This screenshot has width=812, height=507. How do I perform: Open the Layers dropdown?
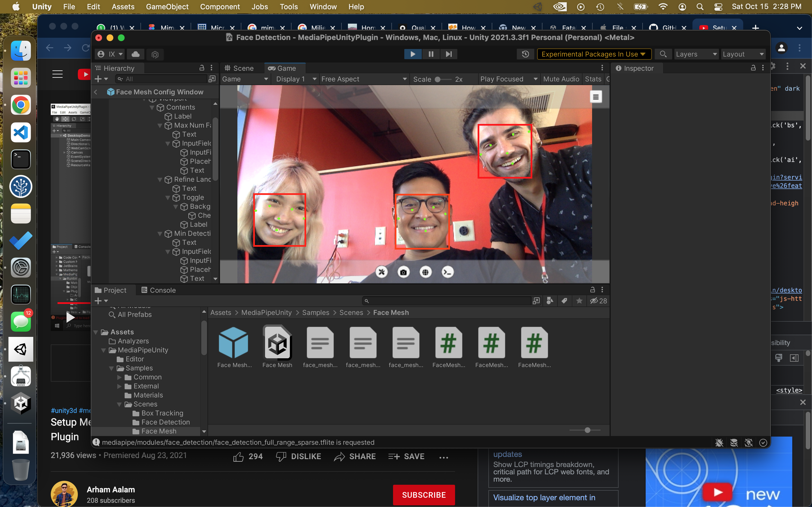696,54
